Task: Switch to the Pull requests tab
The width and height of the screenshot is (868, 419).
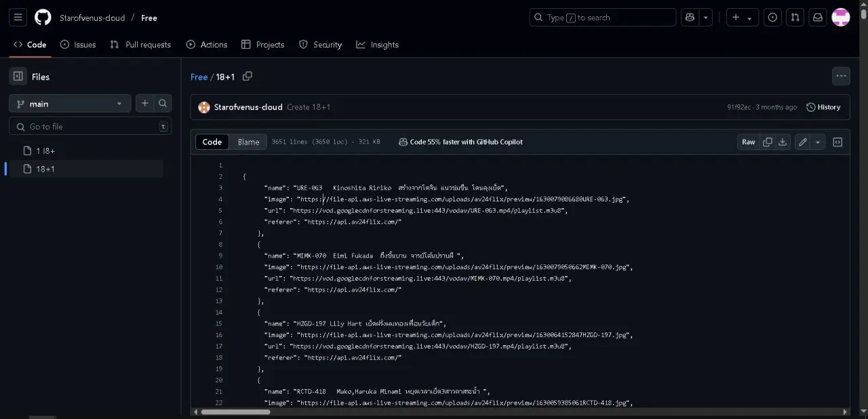Action: click(x=140, y=45)
